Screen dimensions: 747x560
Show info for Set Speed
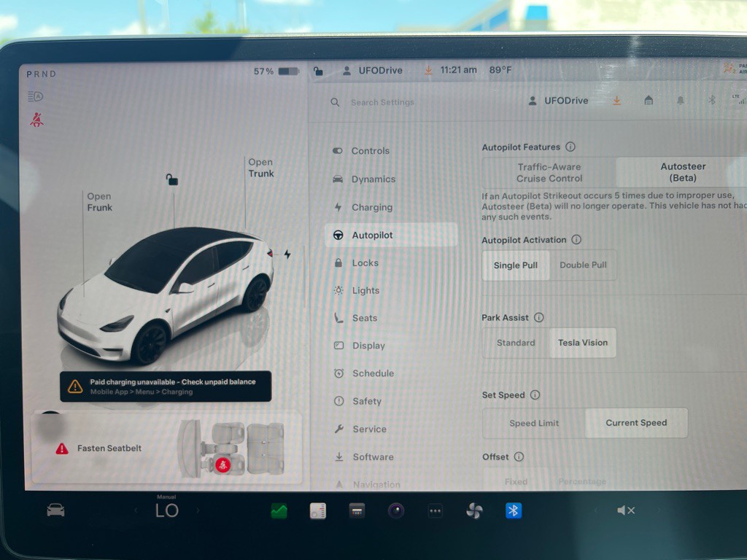click(535, 394)
